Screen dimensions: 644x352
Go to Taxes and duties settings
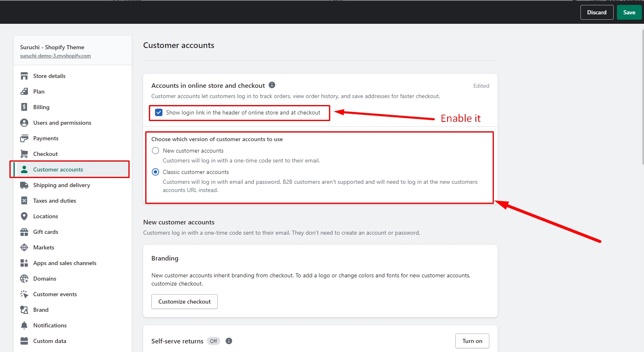(55, 201)
